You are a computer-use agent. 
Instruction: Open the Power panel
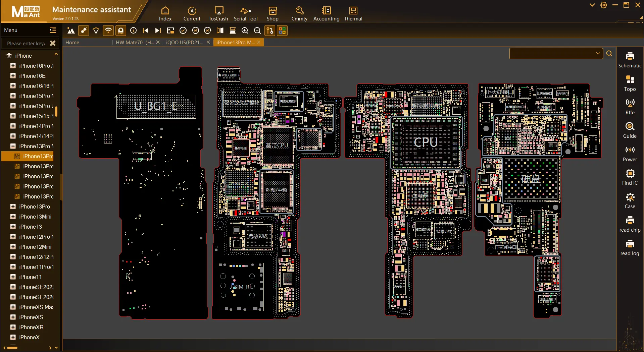pyautogui.click(x=630, y=154)
